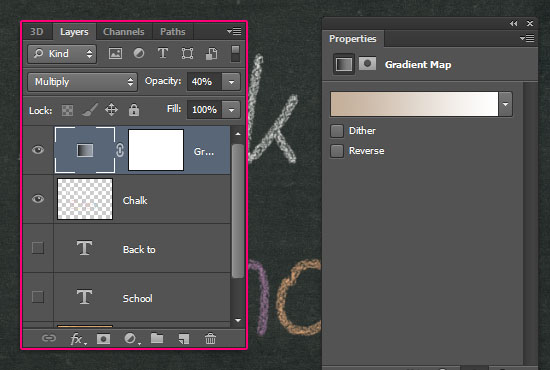Image resolution: width=550 pixels, height=370 pixels.
Task: Add a layer style with fx icon
Action: (78, 339)
